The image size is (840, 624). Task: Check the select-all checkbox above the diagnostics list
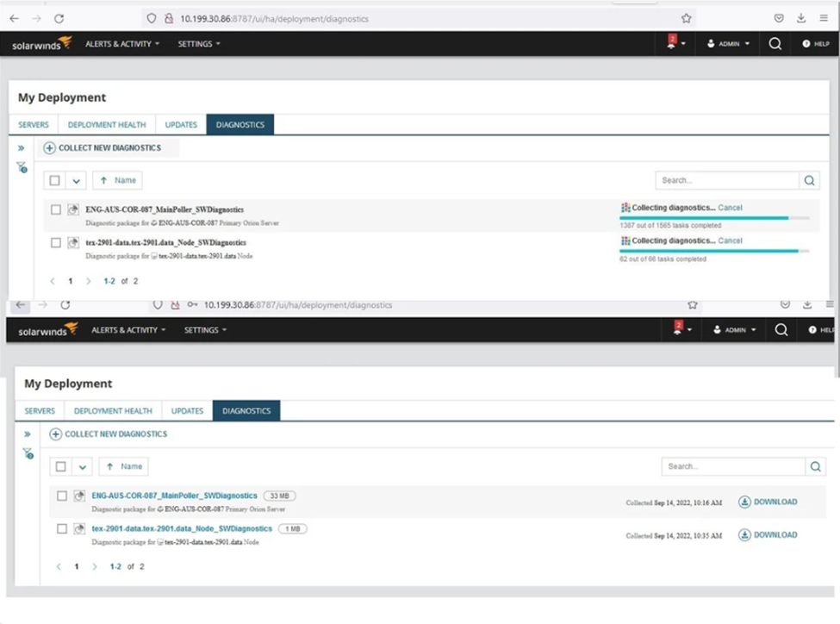click(53, 180)
